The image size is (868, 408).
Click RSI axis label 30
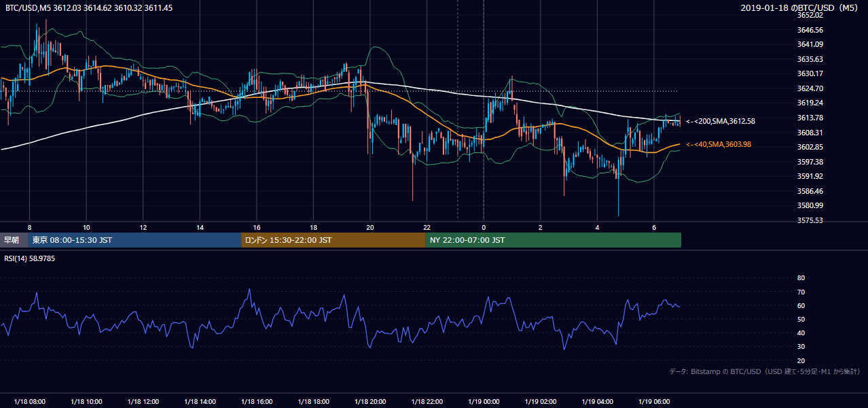point(801,347)
